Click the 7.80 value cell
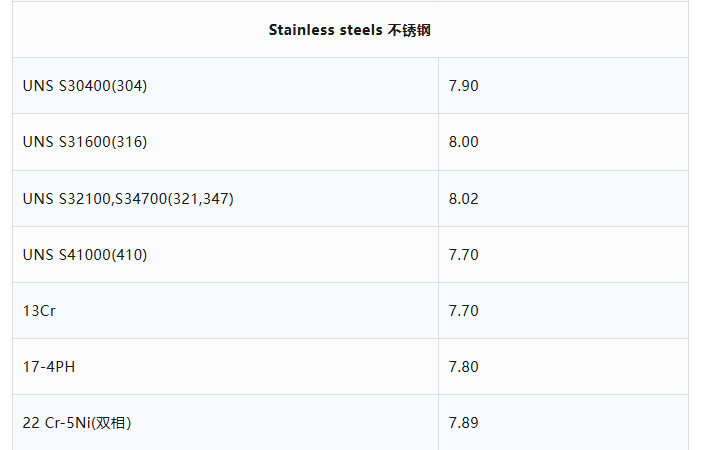702x450 pixels. pyautogui.click(x=464, y=367)
